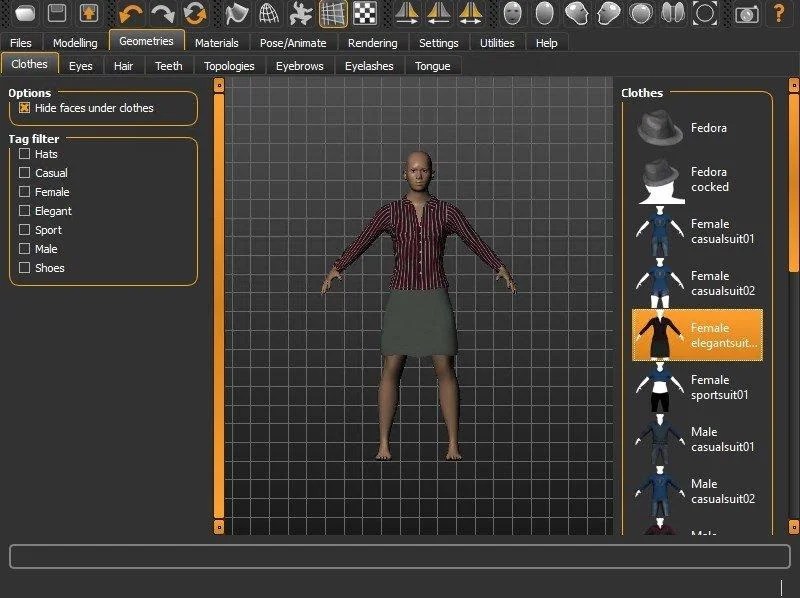Image resolution: width=800 pixels, height=598 pixels.
Task: Go to the Rendering menu tab
Action: click(373, 43)
